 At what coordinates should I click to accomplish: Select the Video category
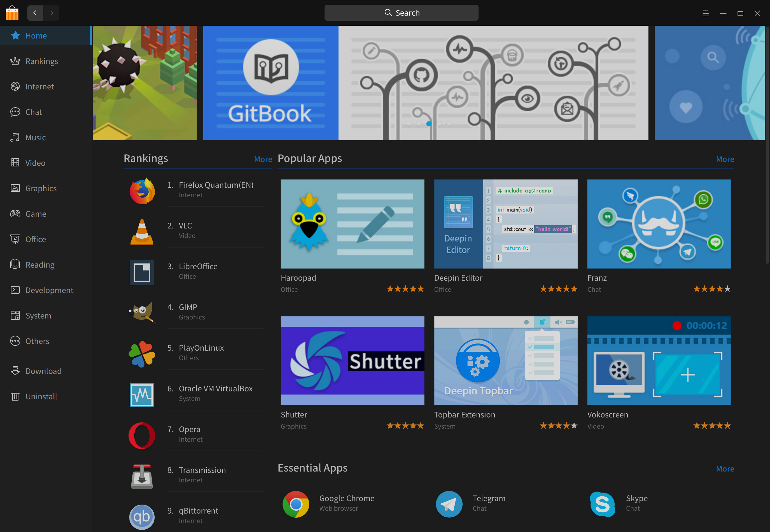(46, 163)
